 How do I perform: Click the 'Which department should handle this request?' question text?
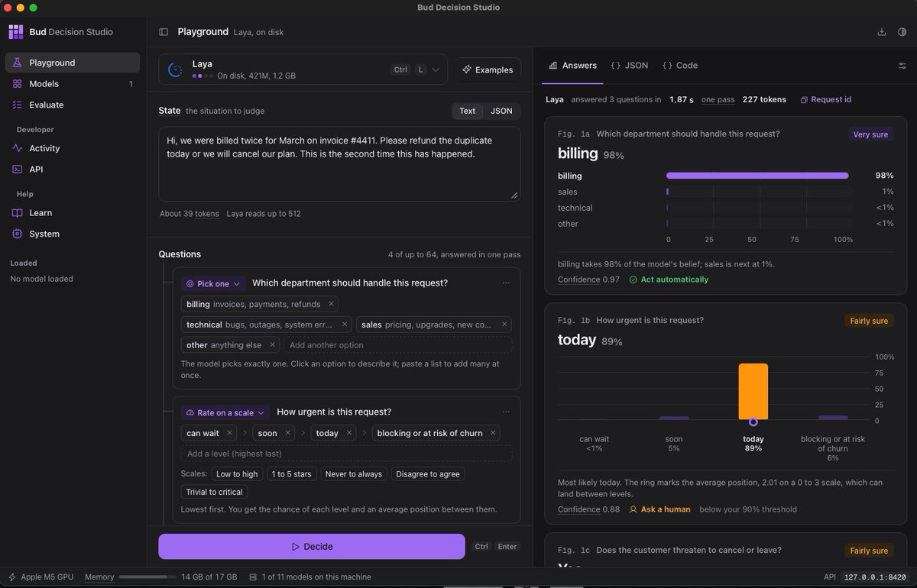[350, 283]
